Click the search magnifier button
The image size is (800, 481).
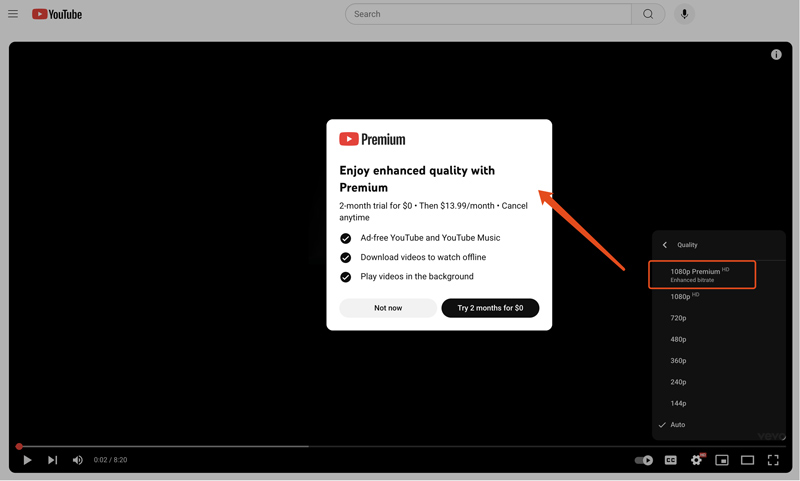[648, 14]
